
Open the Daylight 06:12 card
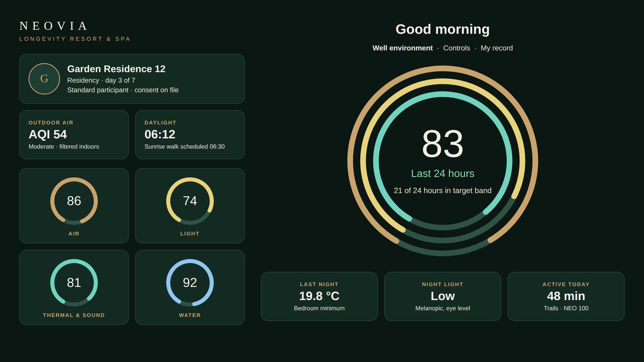[x=190, y=135]
